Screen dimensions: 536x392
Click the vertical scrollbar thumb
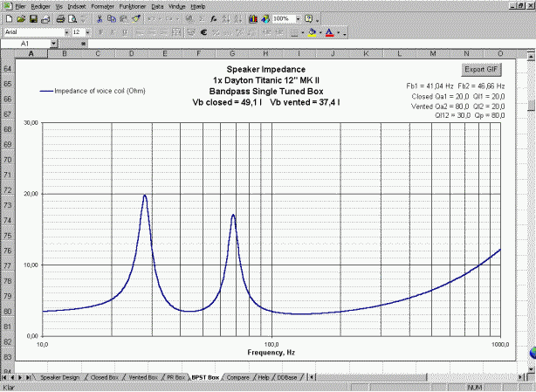click(x=531, y=106)
